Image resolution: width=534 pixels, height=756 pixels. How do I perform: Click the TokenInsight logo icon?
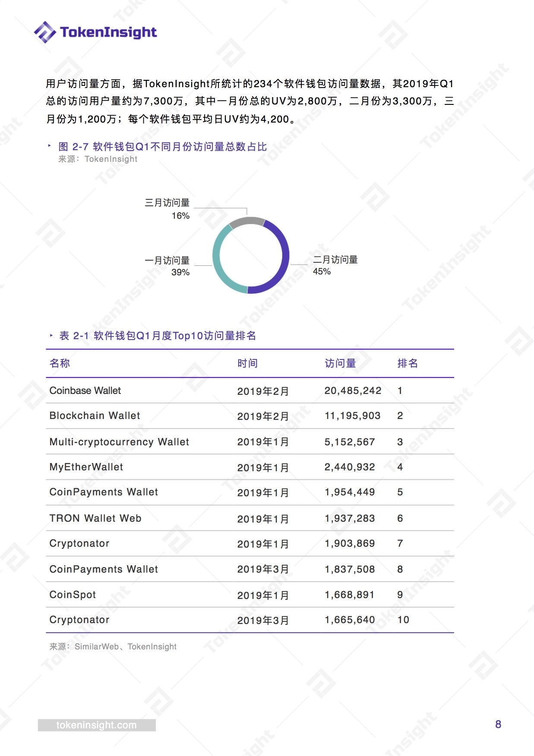45,32
